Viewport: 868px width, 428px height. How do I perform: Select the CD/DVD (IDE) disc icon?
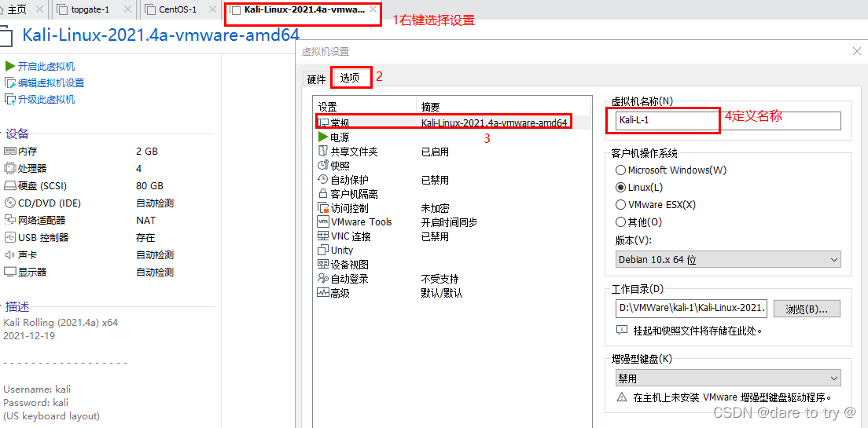point(10,203)
